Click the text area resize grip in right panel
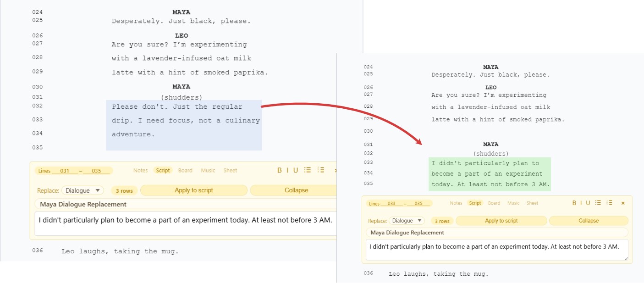Image resolution: width=644 pixels, height=284 pixels. [x=626, y=258]
